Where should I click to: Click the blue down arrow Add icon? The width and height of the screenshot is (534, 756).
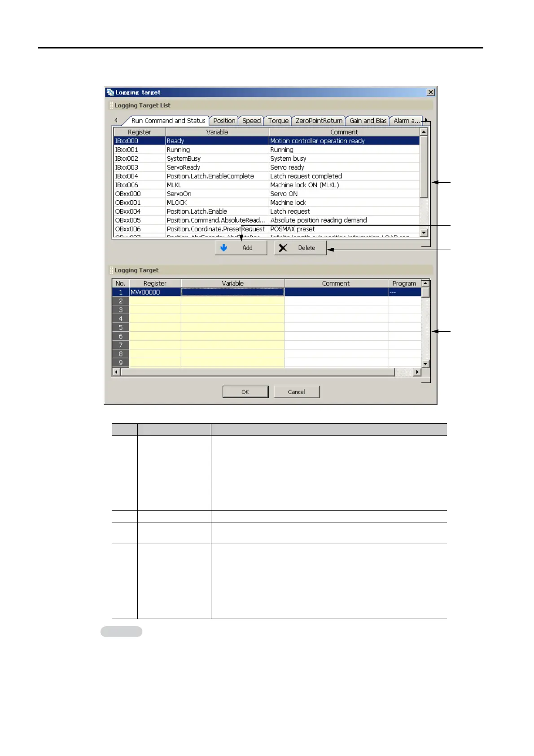click(223, 248)
